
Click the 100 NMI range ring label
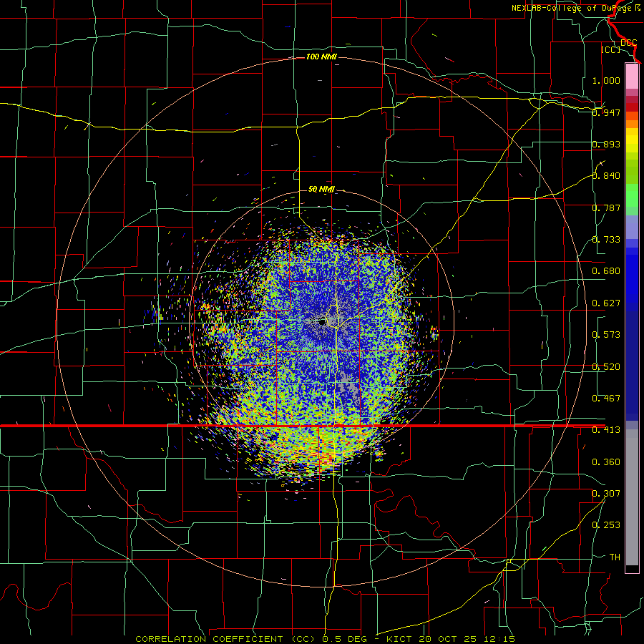321,57
